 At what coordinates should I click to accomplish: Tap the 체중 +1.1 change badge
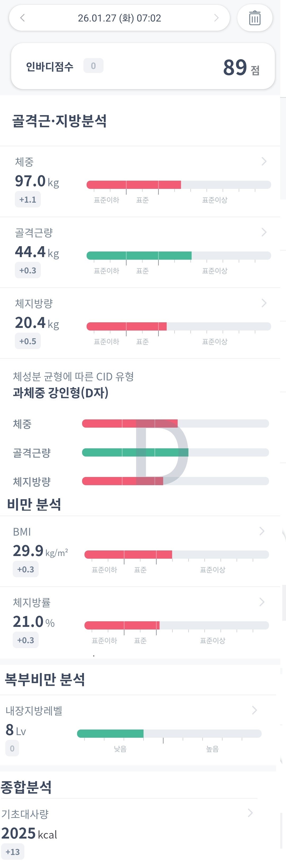pos(28,199)
